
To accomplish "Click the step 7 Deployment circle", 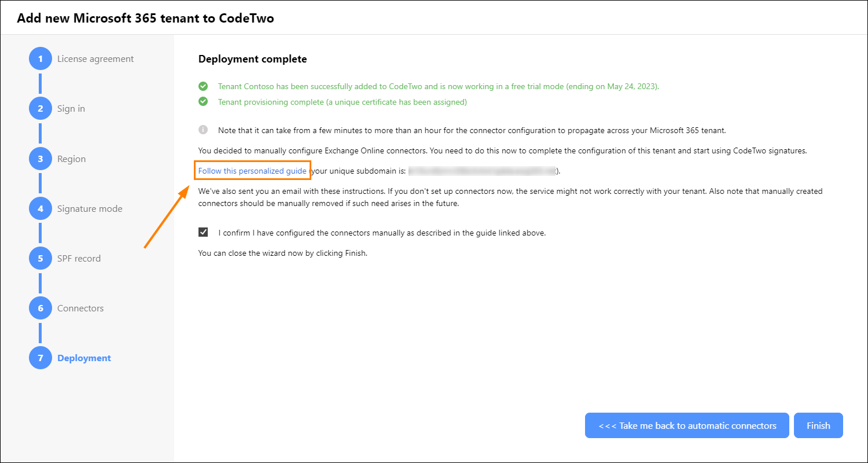I will click(41, 358).
